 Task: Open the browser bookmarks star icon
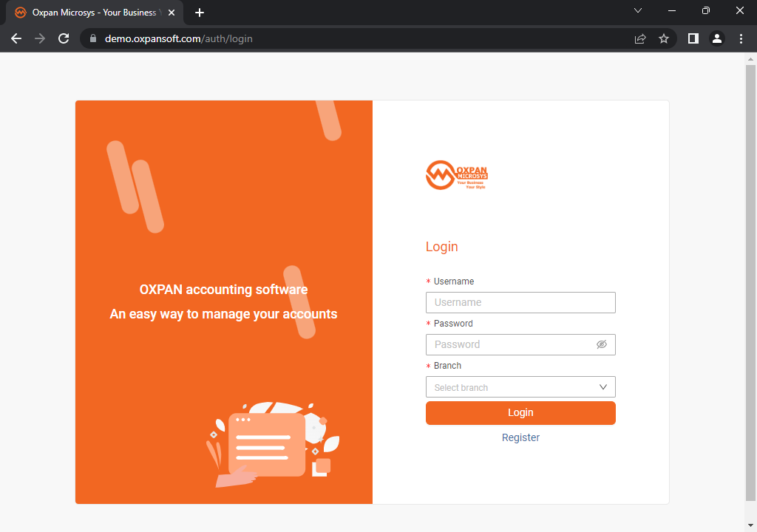(x=664, y=38)
